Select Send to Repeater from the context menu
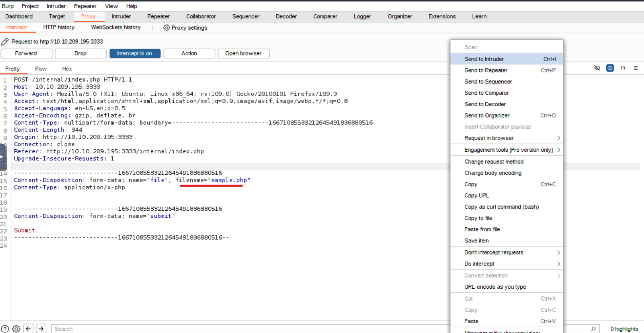 tap(486, 71)
